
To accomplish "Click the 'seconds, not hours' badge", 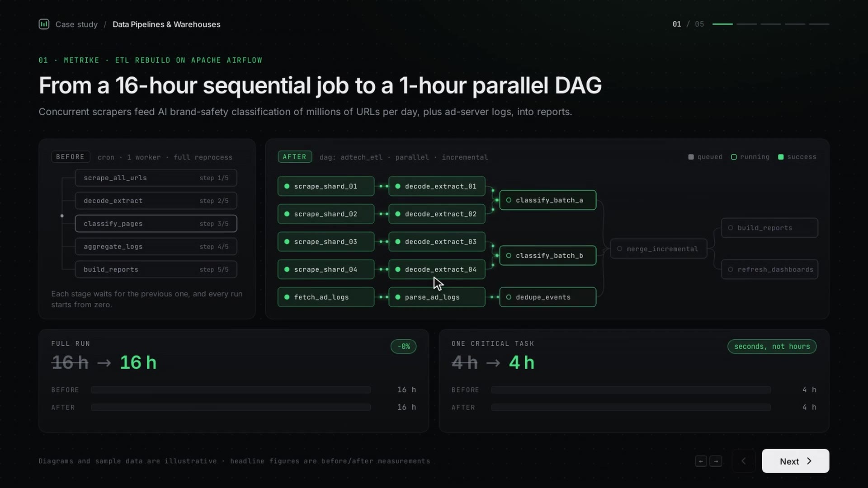I will (772, 347).
